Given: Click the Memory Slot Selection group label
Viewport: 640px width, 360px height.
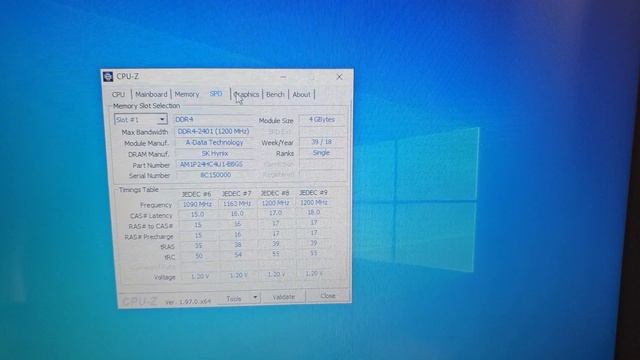Looking at the screenshot, I should 146,106.
